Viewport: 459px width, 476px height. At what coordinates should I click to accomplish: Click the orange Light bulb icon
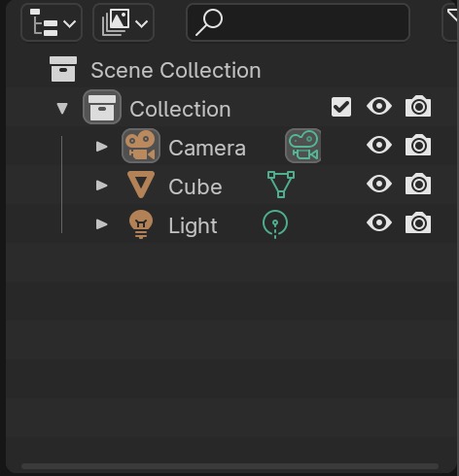tap(141, 224)
